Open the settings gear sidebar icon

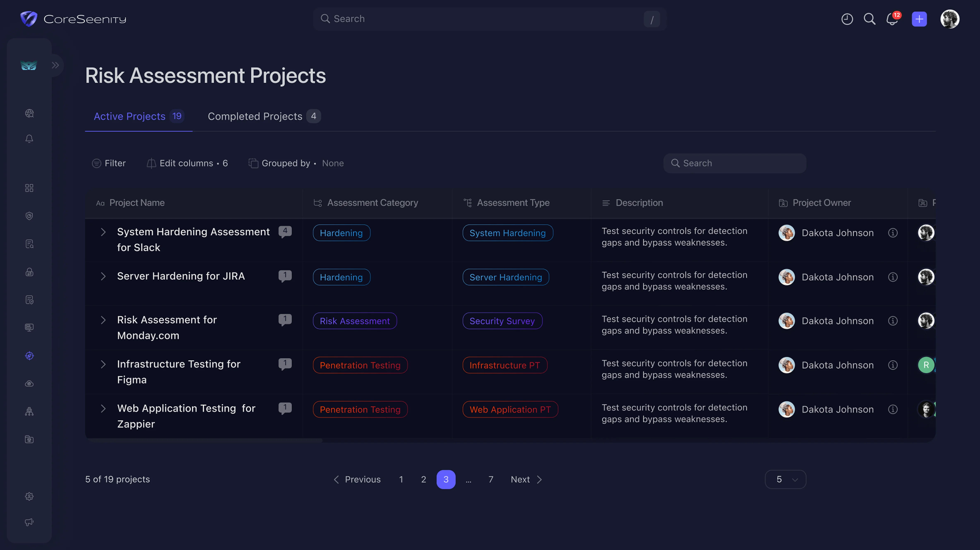(x=29, y=496)
